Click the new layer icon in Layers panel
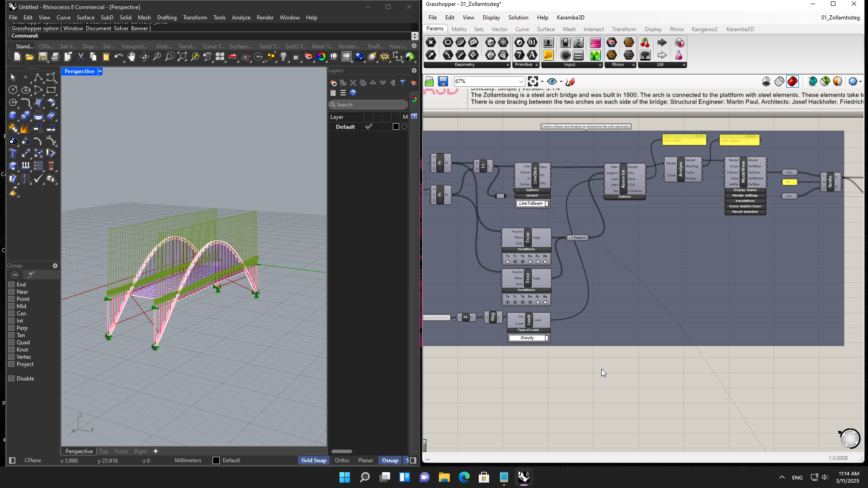The height and width of the screenshot is (488, 868). tap(334, 83)
